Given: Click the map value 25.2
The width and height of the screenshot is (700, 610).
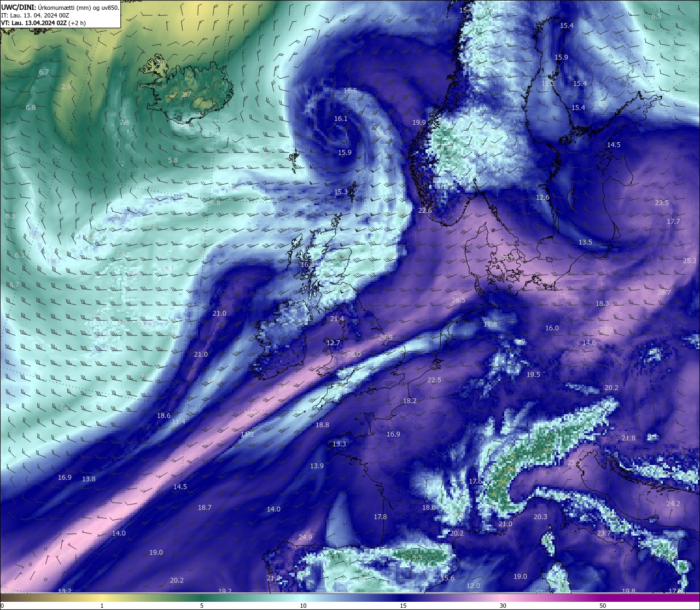Looking at the screenshot, I should click(690, 261).
